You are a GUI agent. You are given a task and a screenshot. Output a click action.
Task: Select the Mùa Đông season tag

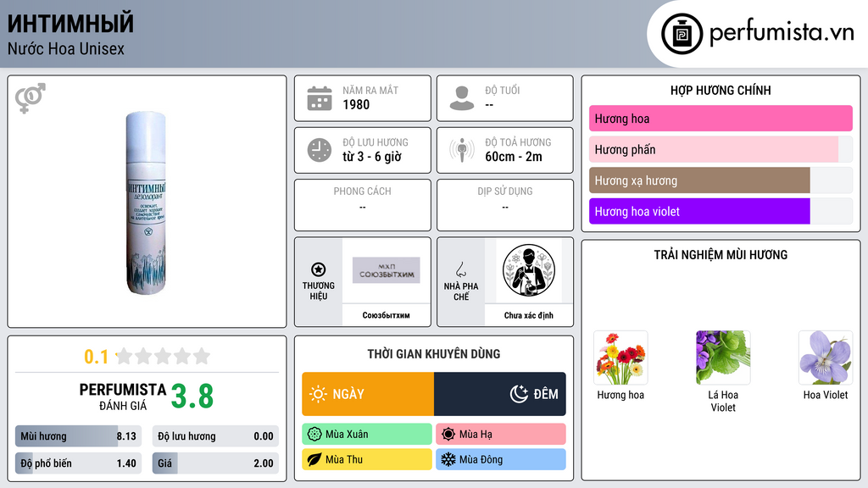(501, 459)
